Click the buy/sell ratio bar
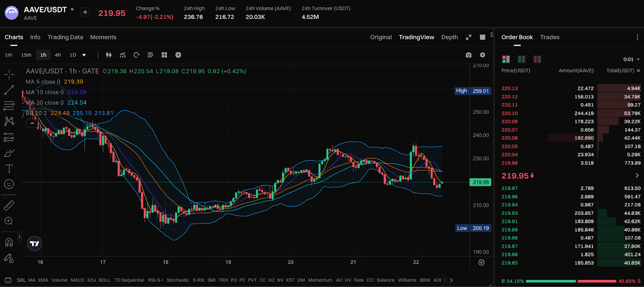644x287 pixels. click(x=571, y=281)
